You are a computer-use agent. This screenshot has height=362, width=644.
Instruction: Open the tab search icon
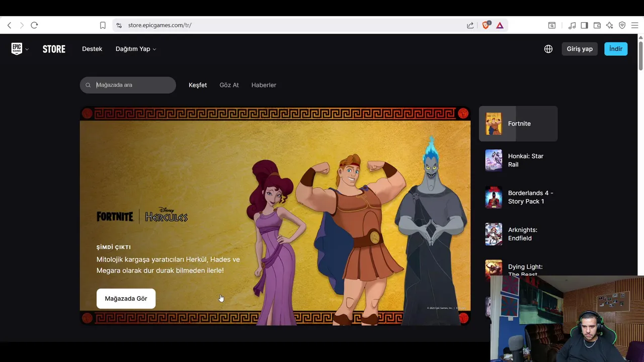tap(552, 25)
